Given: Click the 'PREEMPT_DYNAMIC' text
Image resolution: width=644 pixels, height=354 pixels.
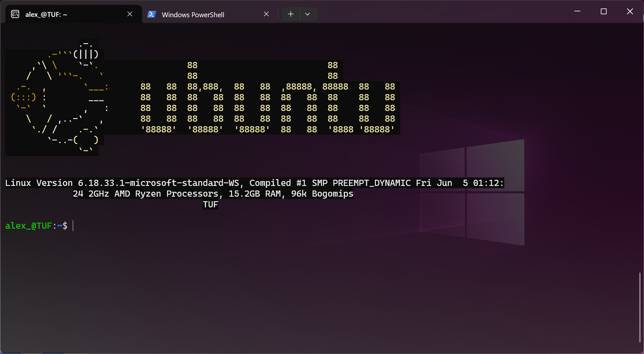Looking at the screenshot, I should point(372,183).
